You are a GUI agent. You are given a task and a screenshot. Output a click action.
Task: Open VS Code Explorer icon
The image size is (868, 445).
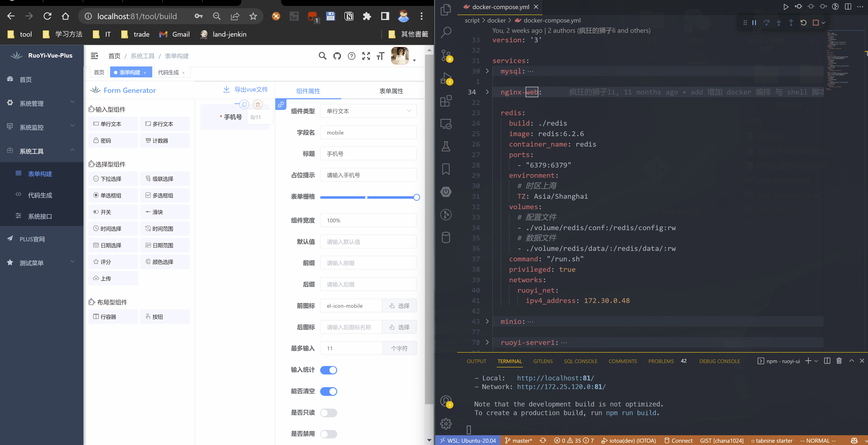[446, 9]
